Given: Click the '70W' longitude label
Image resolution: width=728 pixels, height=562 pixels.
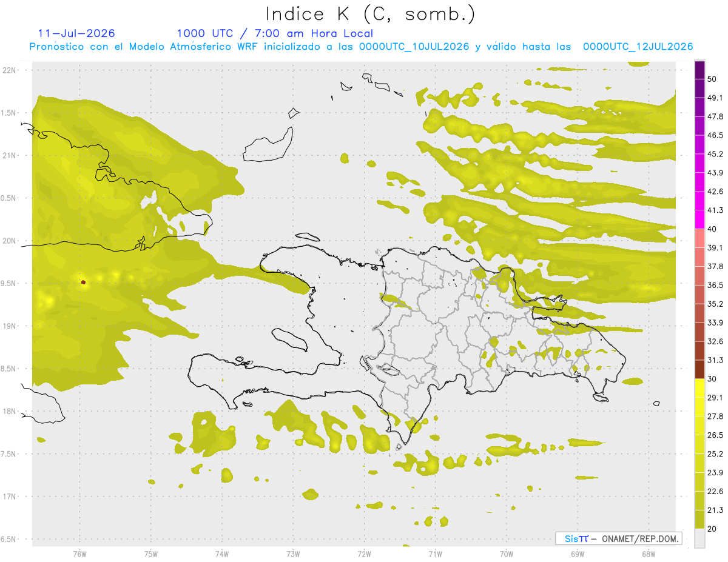Looking at the screenshot, I should point(507,554).
